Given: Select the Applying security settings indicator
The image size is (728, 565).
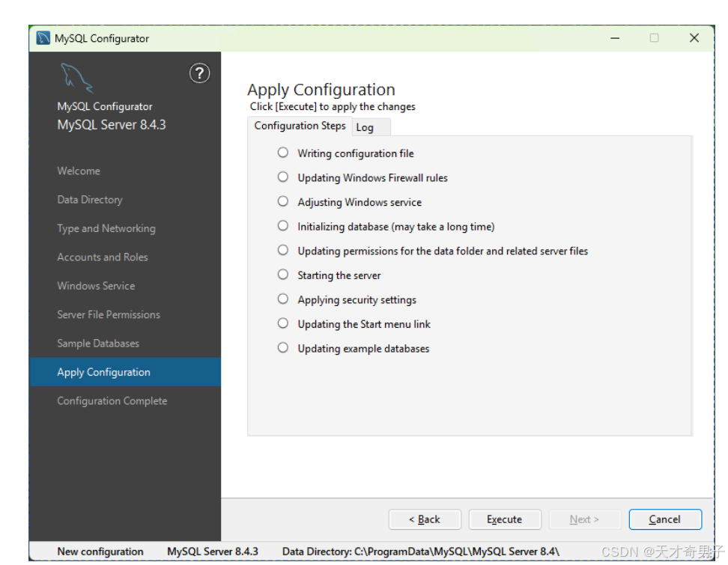Looking at the screenshot, I should coord(283,299).
